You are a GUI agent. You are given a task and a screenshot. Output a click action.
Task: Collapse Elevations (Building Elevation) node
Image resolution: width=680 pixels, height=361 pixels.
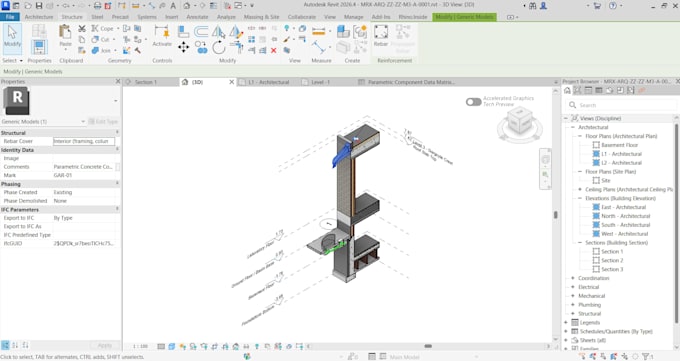(x=580, y=198)
